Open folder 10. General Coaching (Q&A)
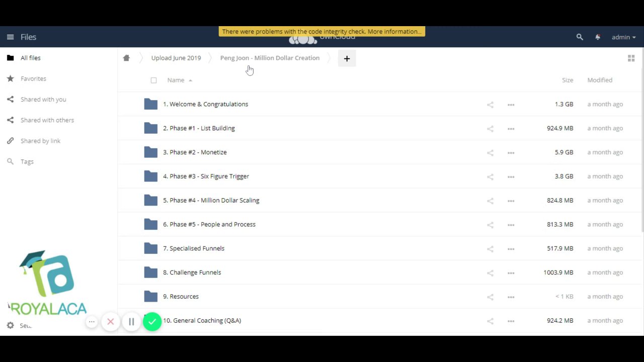The width and height of the screenshot is (644, 362). (x=202, y=320)
